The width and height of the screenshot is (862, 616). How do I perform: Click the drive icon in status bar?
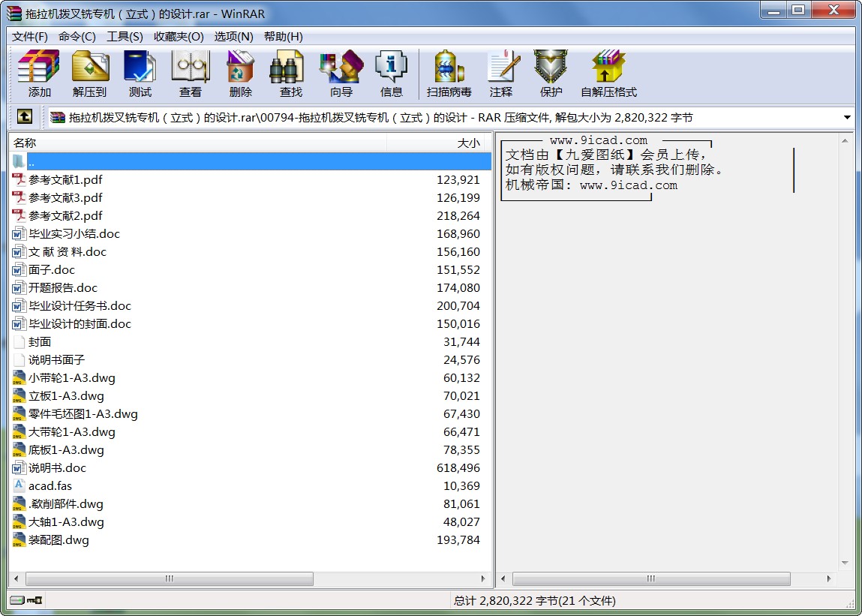17,599
